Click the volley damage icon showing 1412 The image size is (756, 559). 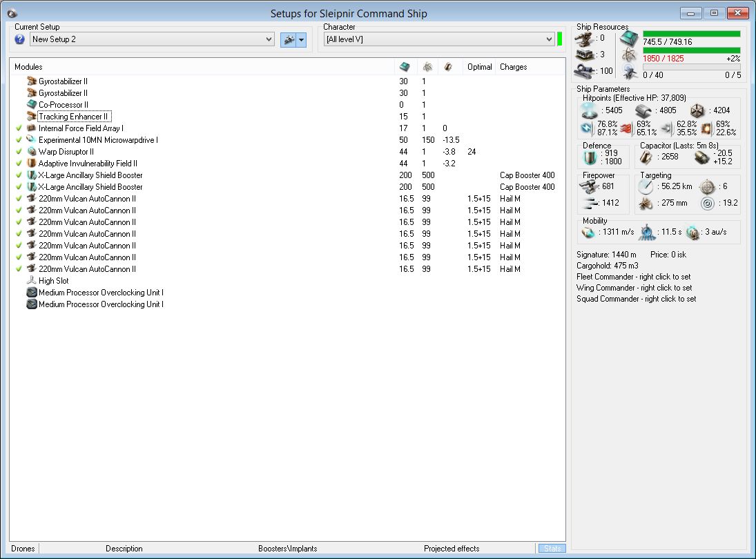coord(590,204)
